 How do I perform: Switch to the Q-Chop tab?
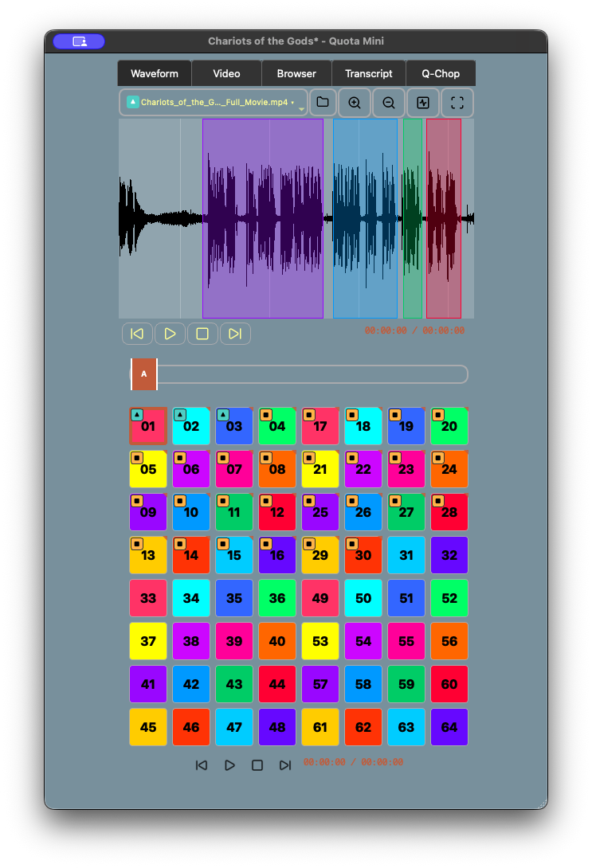(441, 73)
